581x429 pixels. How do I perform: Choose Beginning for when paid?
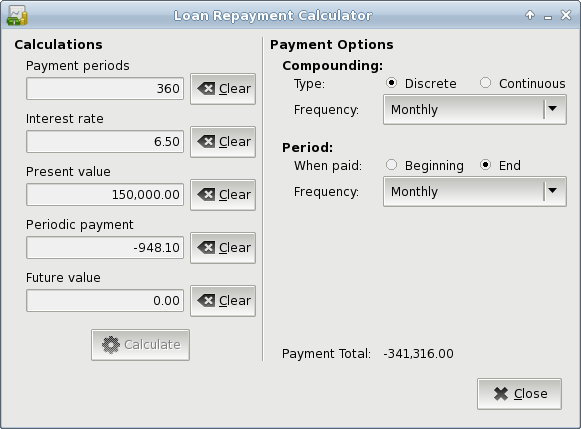tap(391, 164)
